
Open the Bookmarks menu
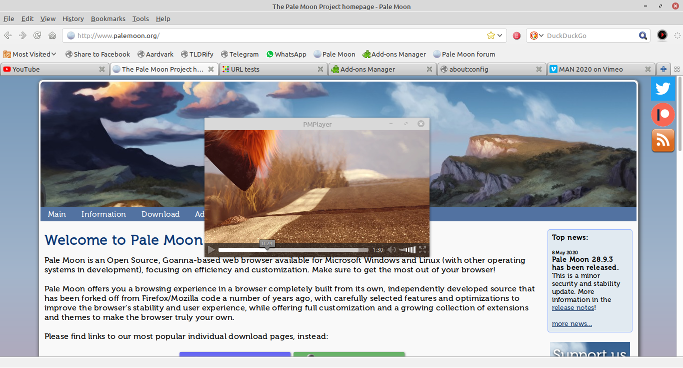pos(108,19)
